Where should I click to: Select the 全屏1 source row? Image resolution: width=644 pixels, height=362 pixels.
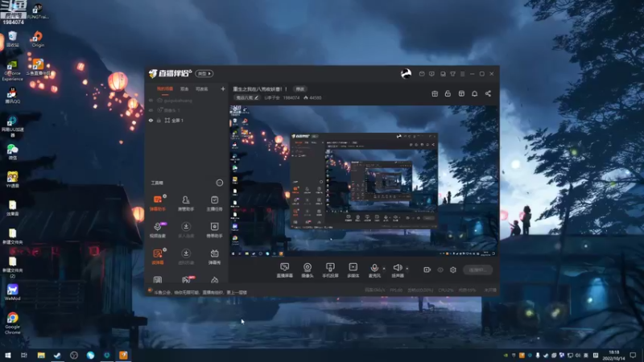point(187,120)
